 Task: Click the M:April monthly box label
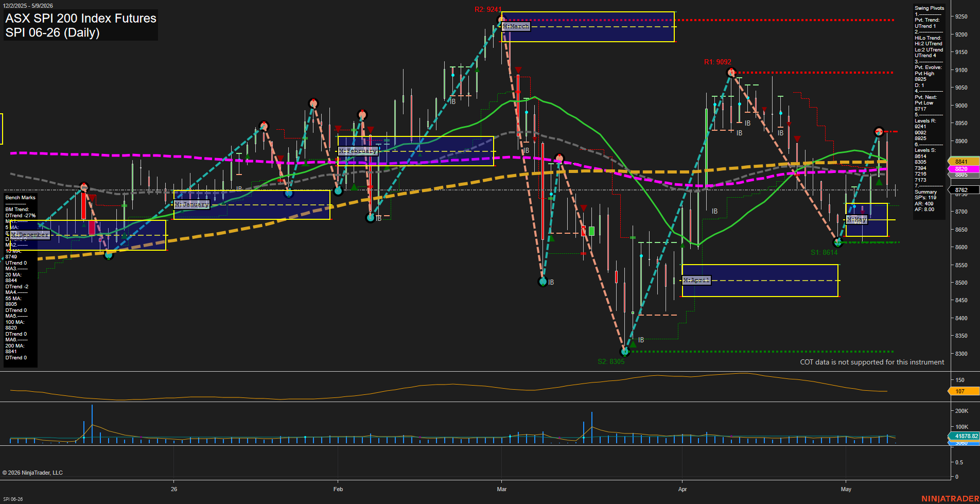pos(696,280)
